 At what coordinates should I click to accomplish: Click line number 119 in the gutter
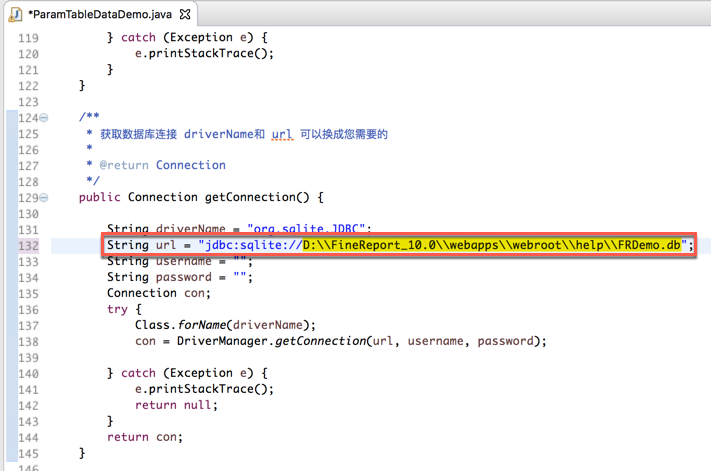point(28,38)
